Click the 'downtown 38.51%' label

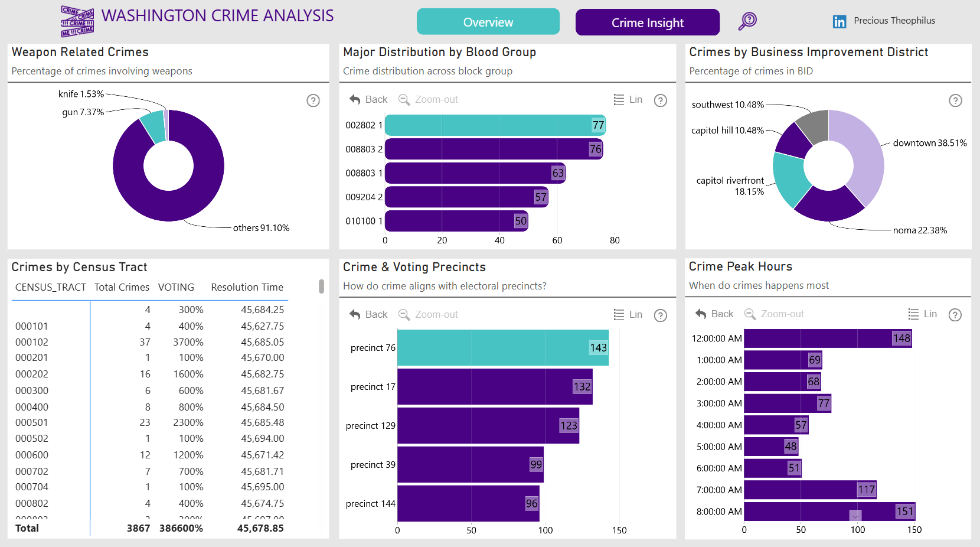click(x=930, y=143)
